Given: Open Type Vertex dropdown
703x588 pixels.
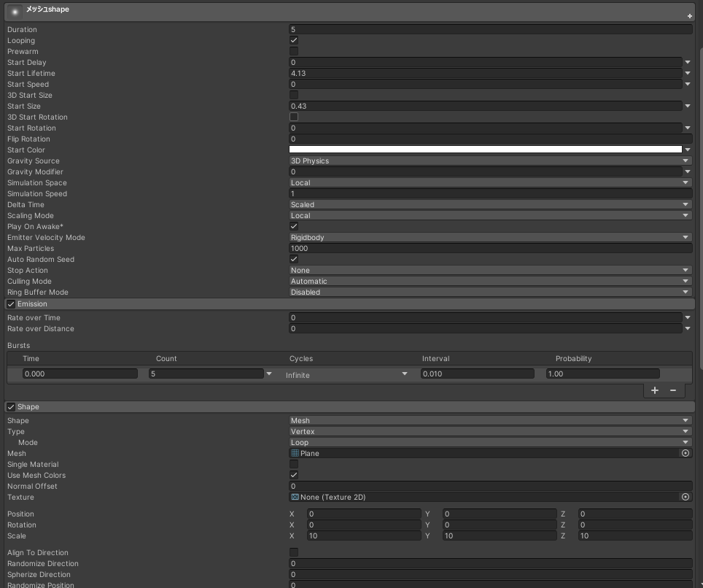Looking at the screenshot, I should [x=491, y=431].
